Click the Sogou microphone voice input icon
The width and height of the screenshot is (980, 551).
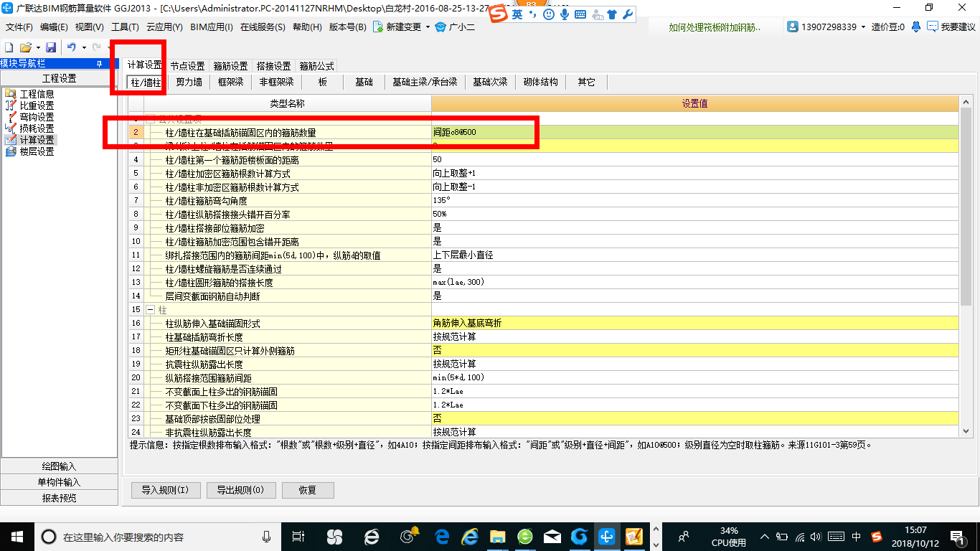(x=565, y=14)
